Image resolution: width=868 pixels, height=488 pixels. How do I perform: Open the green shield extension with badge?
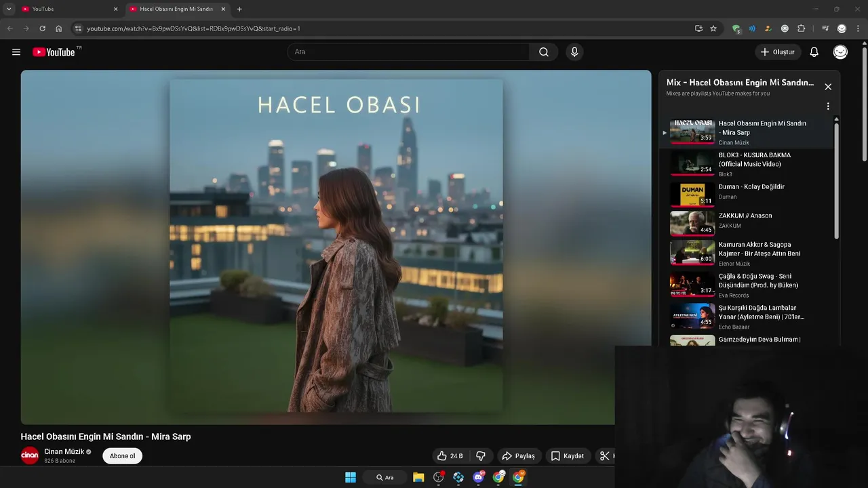736,28
